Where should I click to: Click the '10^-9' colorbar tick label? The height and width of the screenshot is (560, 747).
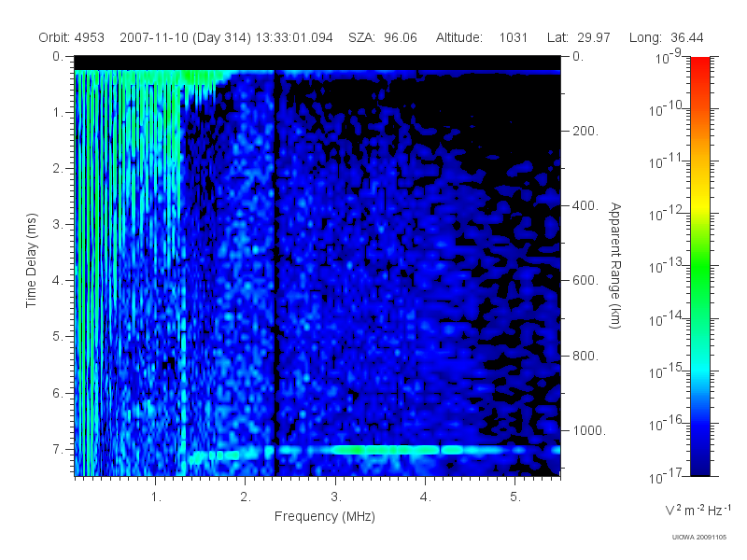[x=669, y=57]
